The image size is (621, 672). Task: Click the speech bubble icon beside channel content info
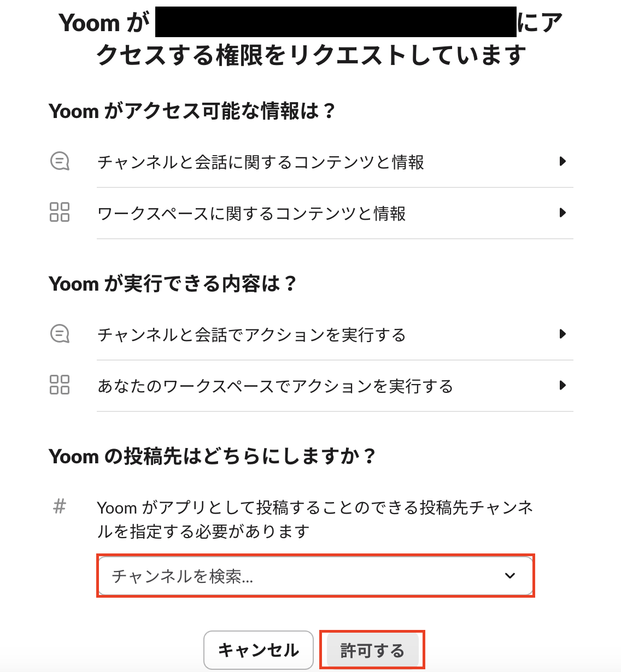click(60, 161)
